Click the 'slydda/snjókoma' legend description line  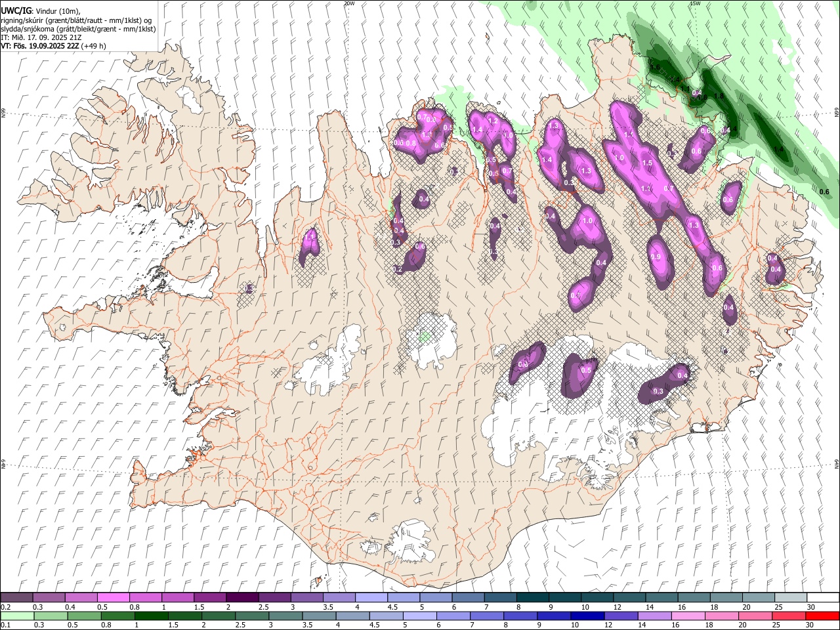click(77, 29)
